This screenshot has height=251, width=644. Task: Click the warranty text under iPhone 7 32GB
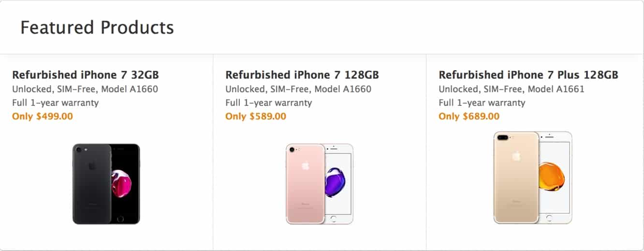(x=55, y=103)
